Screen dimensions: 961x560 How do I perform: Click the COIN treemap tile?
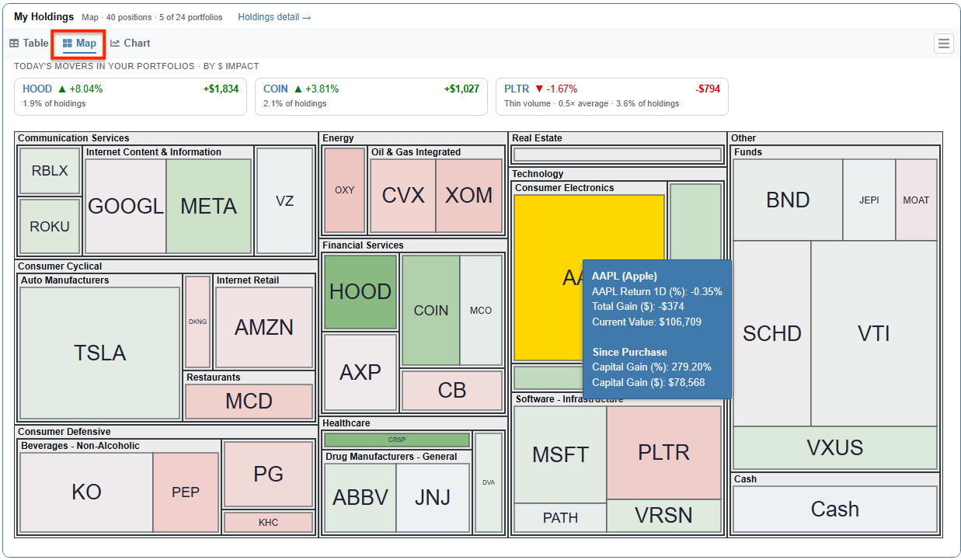click(x=431, y=311)
